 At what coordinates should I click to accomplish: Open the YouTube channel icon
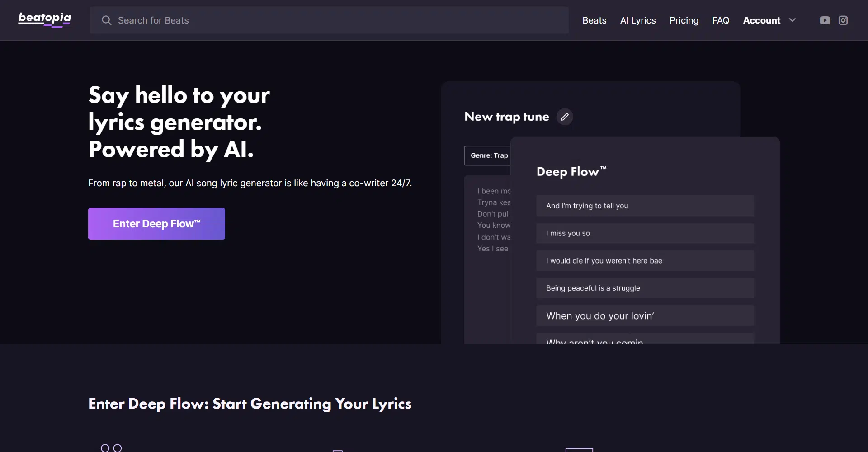(x=825, y=20)
